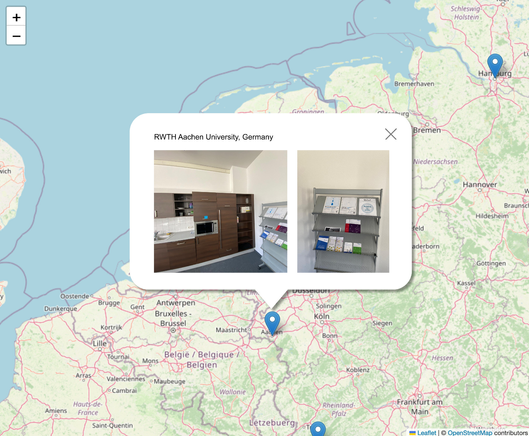Click the Maastricht city label
The image size is (529, 436).
coord(231,330)
